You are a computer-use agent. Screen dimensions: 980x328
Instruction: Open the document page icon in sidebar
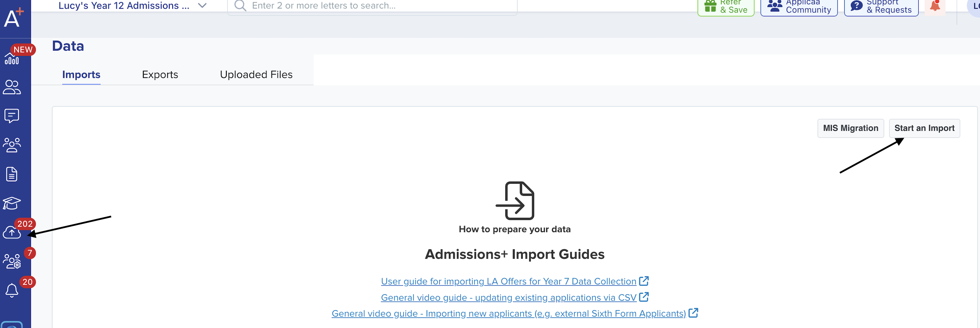click(12, 174)
